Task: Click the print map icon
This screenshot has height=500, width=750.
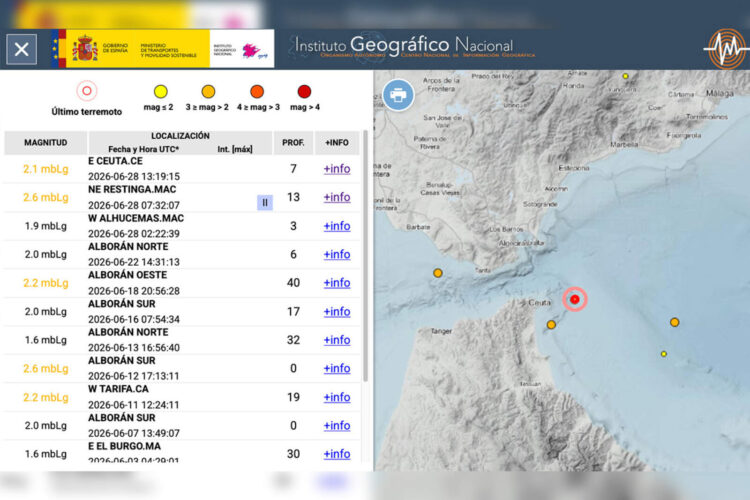Action: click(398, 95)
